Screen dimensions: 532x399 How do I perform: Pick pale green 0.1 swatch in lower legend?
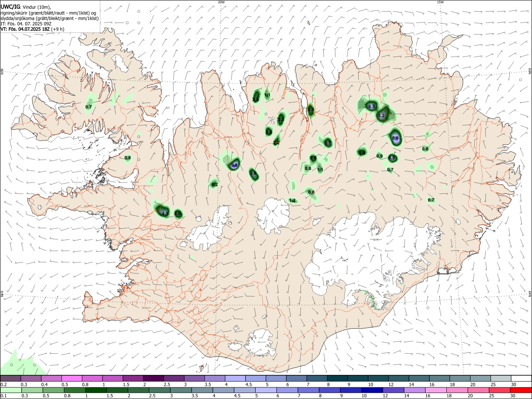point(11,390)
